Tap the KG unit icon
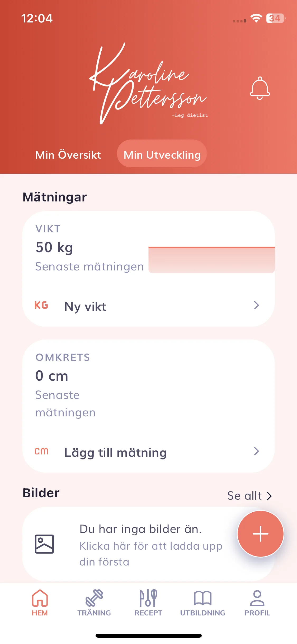This screenshot has height=644, width=297. [41, 305]
